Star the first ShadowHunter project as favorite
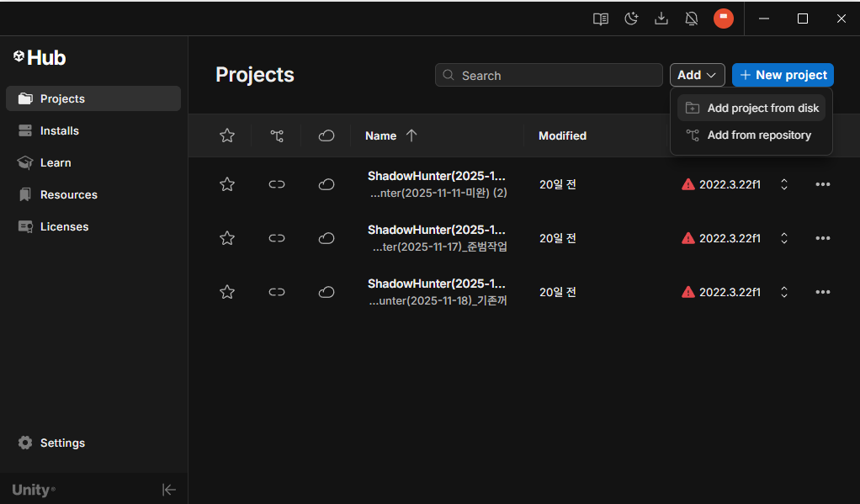The image size is (860, 504). coord(227,184)
